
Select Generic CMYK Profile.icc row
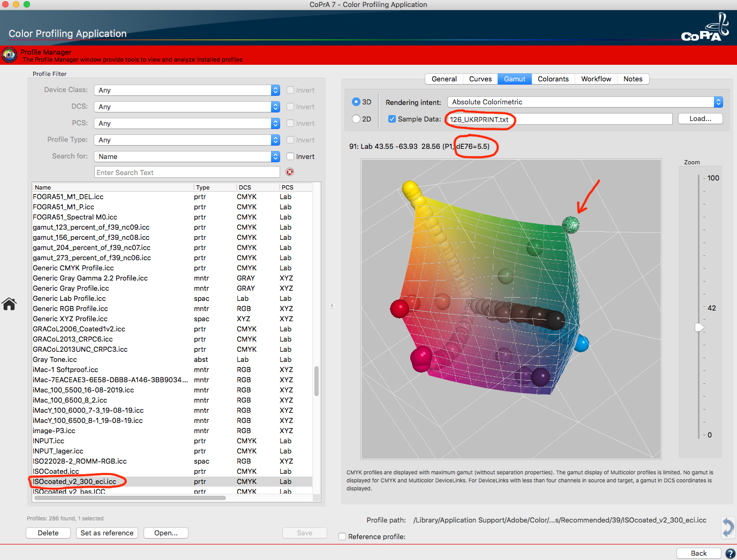[172, 268]
